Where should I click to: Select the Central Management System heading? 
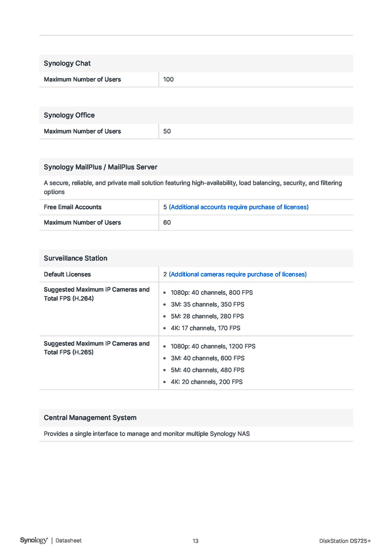(x=90, y=418)
